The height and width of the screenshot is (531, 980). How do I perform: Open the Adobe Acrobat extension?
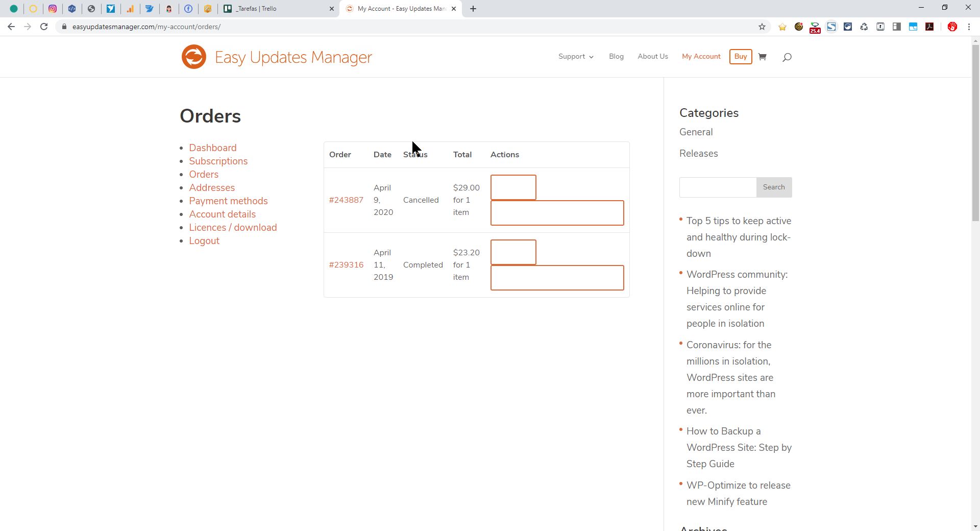click(929, 27)
